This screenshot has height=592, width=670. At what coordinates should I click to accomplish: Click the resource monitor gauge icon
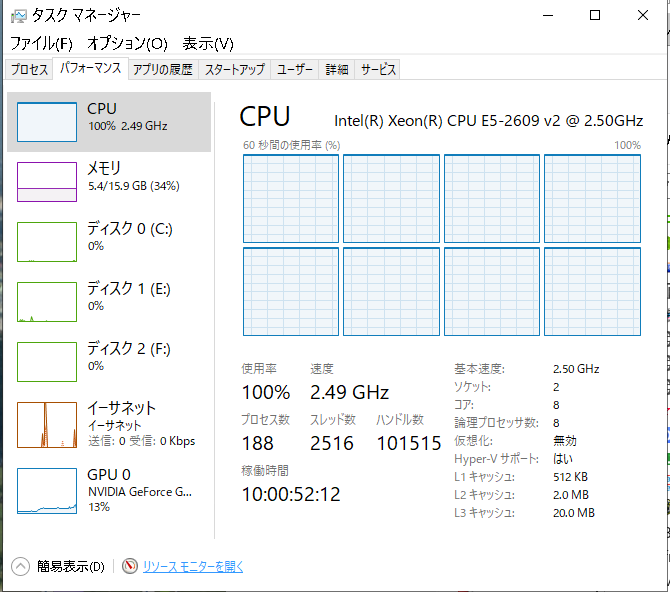[130, 566]
